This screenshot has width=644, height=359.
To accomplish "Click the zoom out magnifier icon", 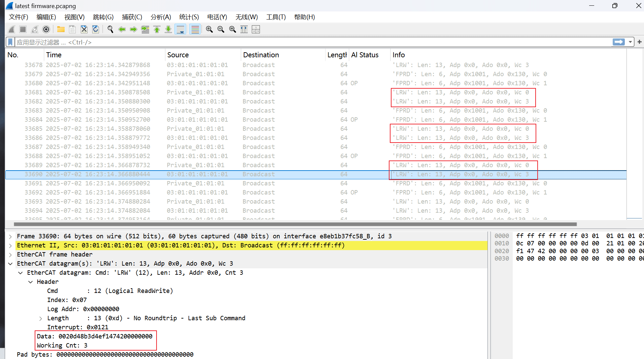I will tap(221, 29).
